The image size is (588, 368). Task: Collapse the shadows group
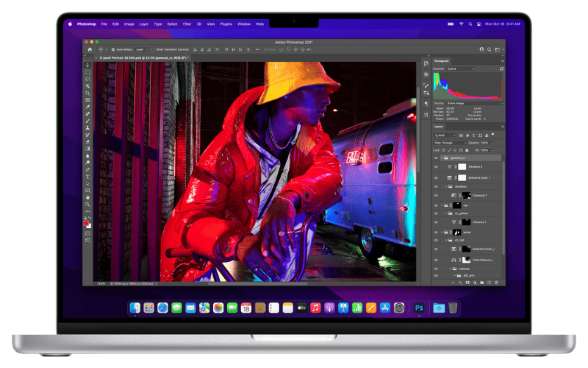coord(446,187)
